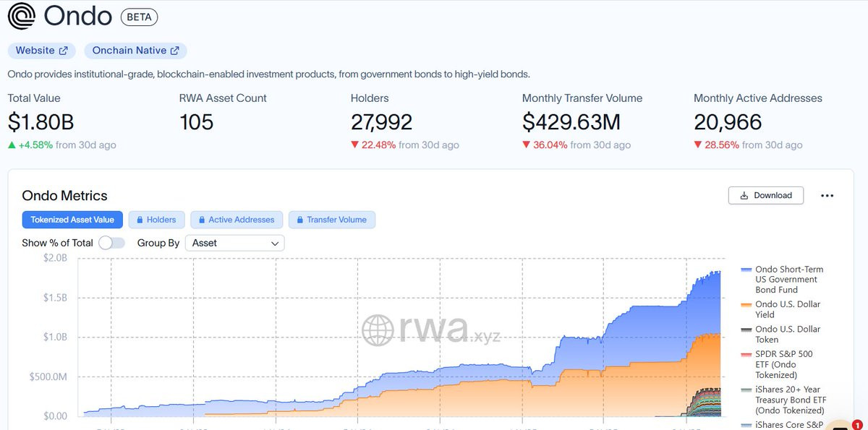
Task: Switch to the locked Holders tab
Action: (156, 220)
